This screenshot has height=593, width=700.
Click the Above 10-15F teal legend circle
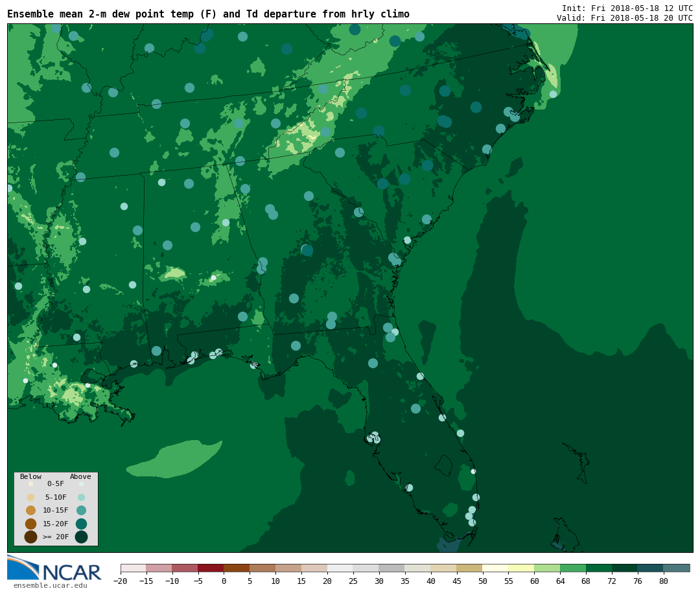(81, 511)
